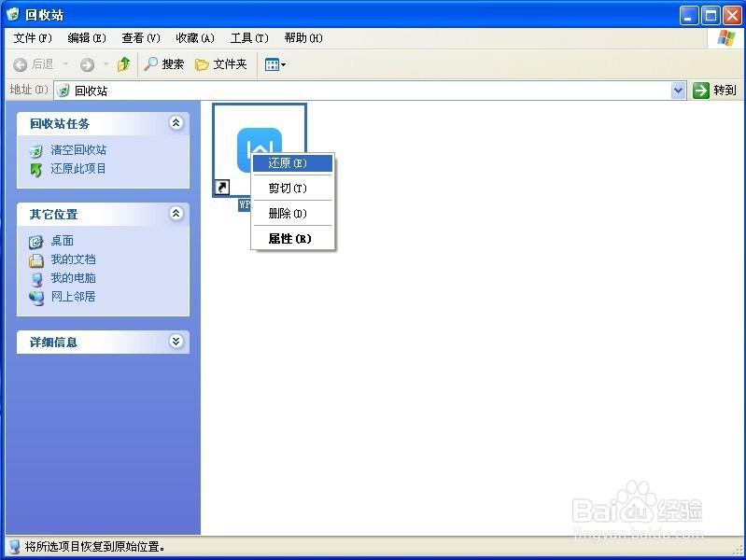Minimize the 回收站 window
Screen dimensions: 746x560
pyautogui.click(x=688, y=16)
